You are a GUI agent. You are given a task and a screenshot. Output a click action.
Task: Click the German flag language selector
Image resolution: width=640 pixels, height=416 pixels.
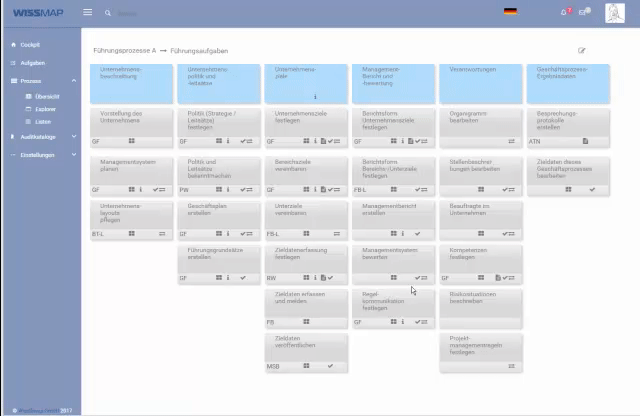click(510, 12)
